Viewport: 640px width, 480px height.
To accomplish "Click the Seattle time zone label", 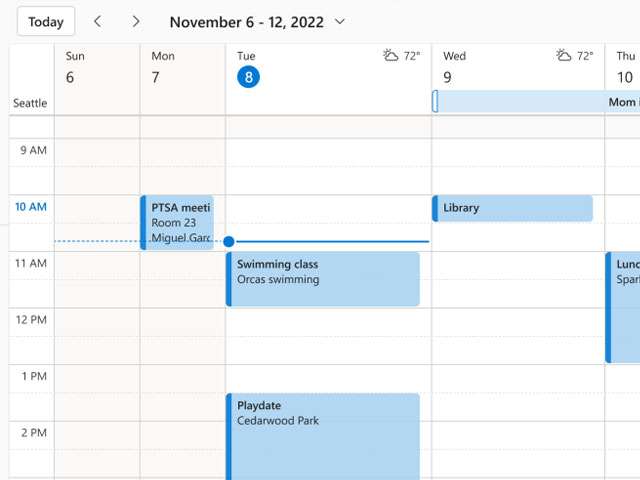I will click(30, 103).
